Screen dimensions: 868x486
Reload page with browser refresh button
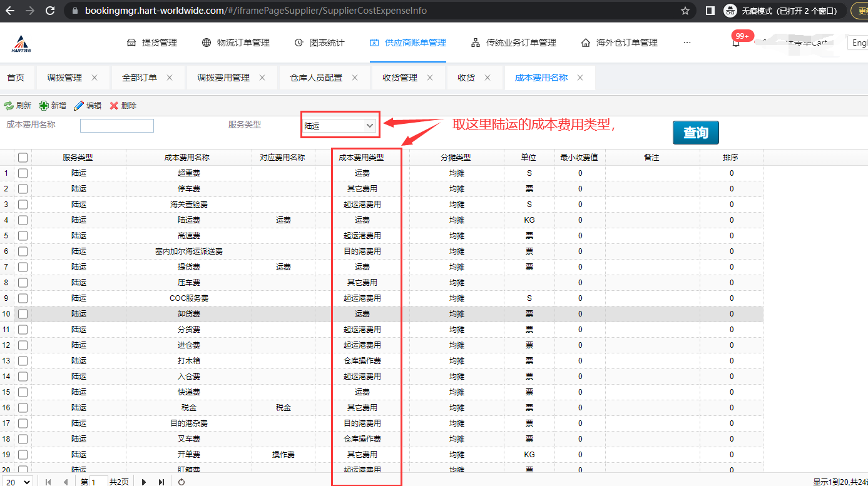[x=50, y=11]
